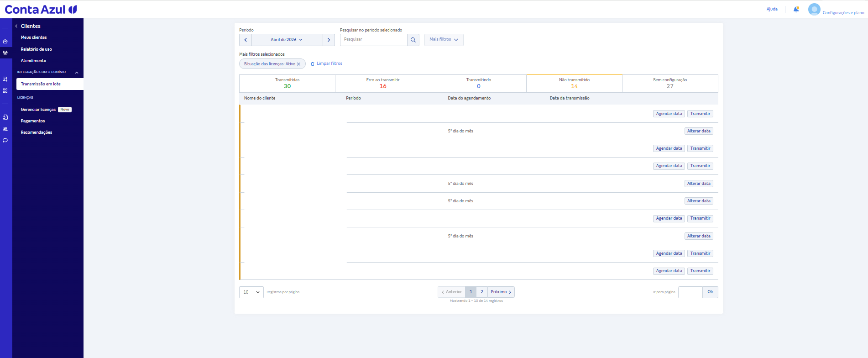Go back using arrow beside Clientes

click(x=16, y=26)
